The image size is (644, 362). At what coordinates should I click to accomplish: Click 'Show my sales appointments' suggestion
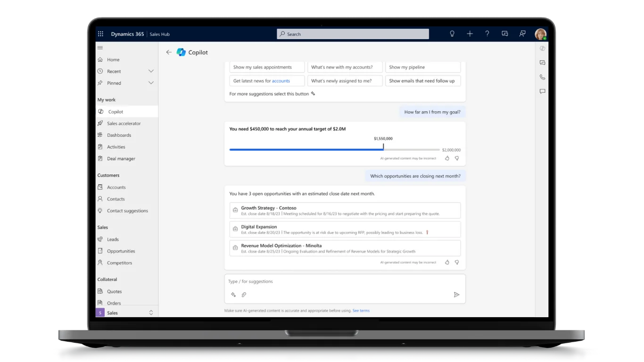pos(267,67)
